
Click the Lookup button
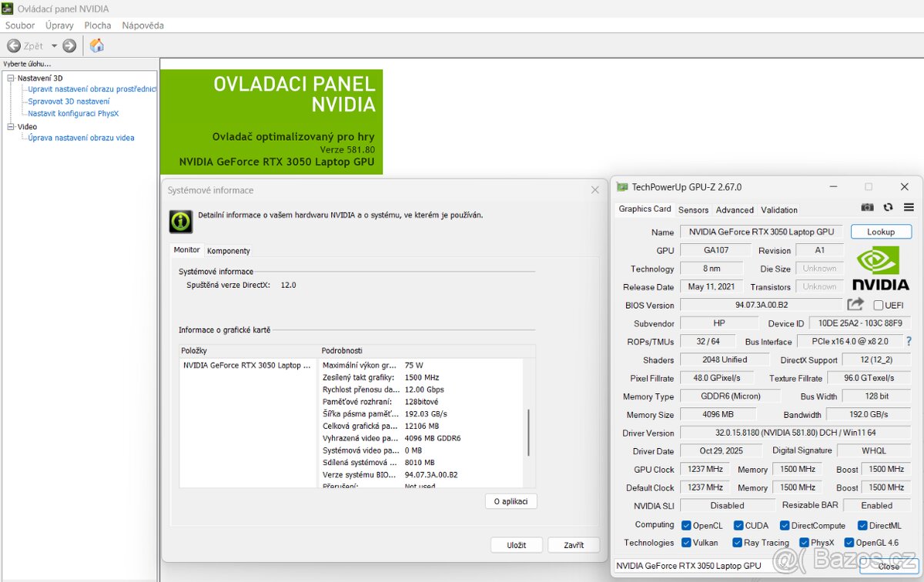tap(880, 232)
